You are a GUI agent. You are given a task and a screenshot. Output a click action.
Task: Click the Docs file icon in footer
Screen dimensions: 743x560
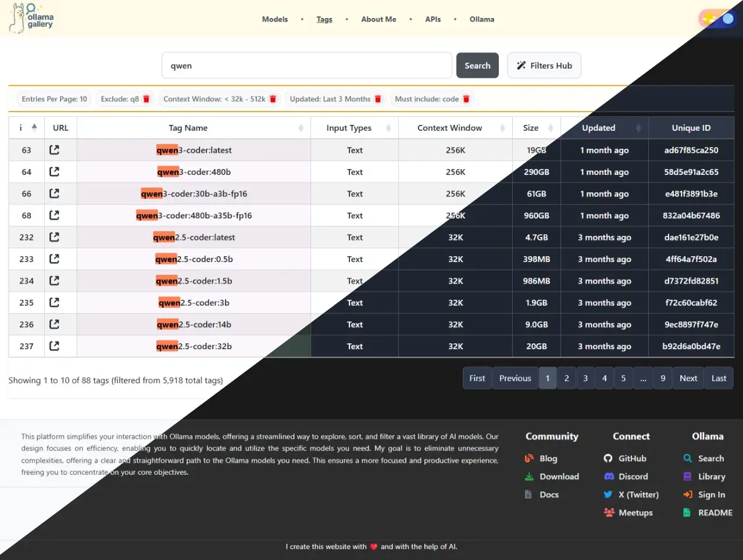tap(528, 494)
